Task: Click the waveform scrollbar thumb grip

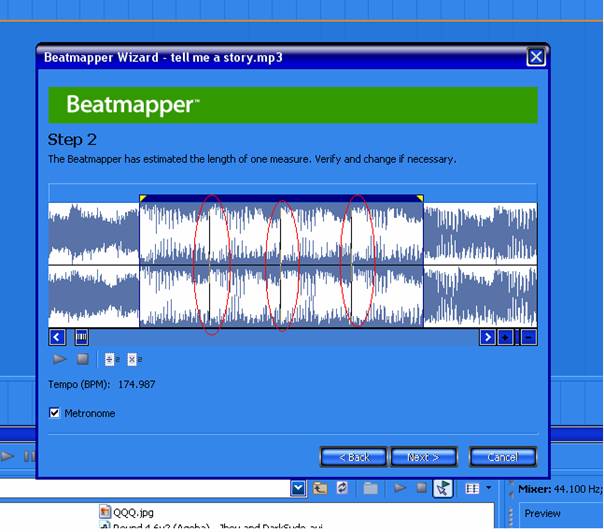Action: pos(81,337)
